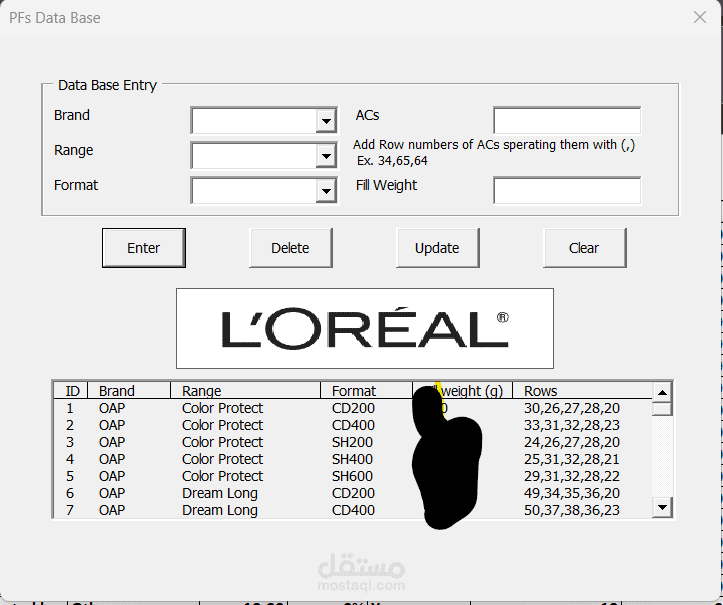Click the Brand field text box

pos(254,121)
